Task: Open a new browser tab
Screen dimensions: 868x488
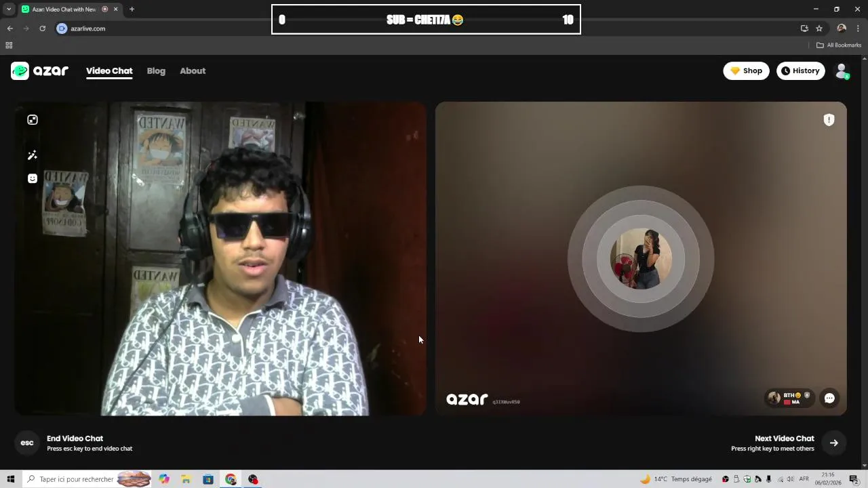Action: pos(132,9)
